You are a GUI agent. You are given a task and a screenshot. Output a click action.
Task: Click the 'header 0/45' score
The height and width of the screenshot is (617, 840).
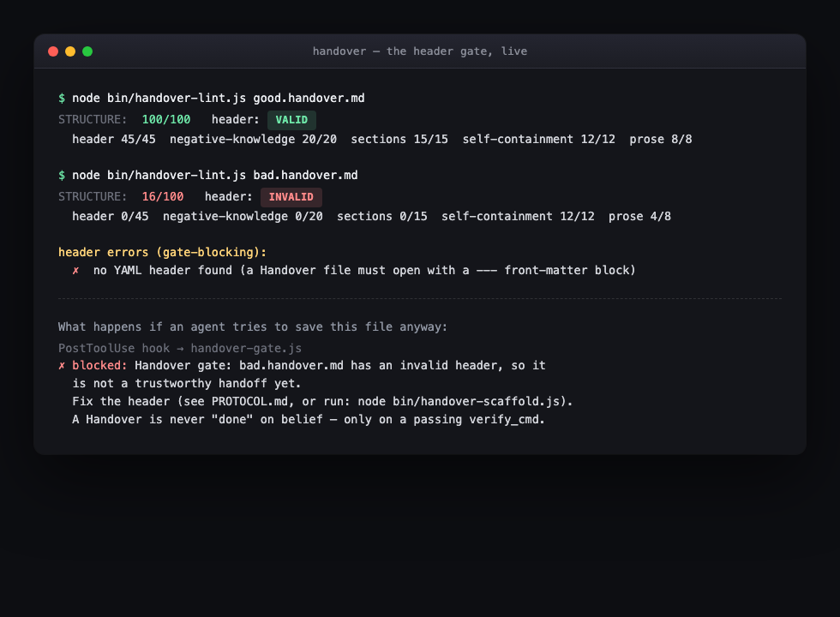pos(111,216)
